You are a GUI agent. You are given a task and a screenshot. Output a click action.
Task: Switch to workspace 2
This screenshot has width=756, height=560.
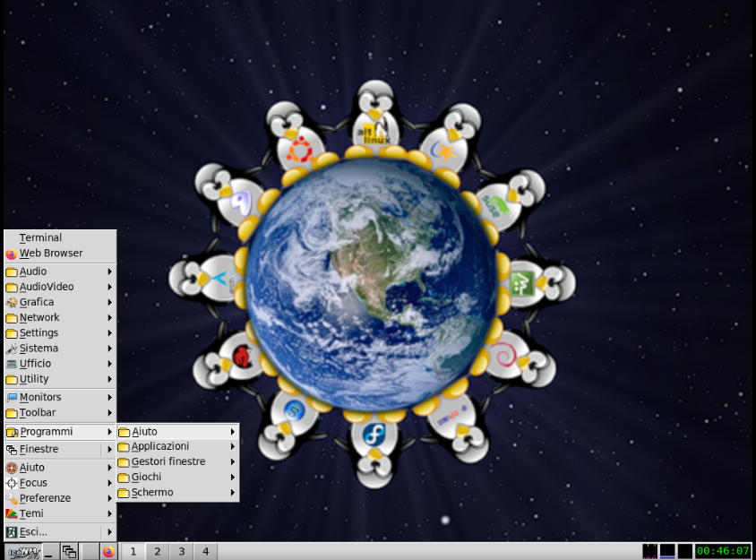[x=157, y=552]
